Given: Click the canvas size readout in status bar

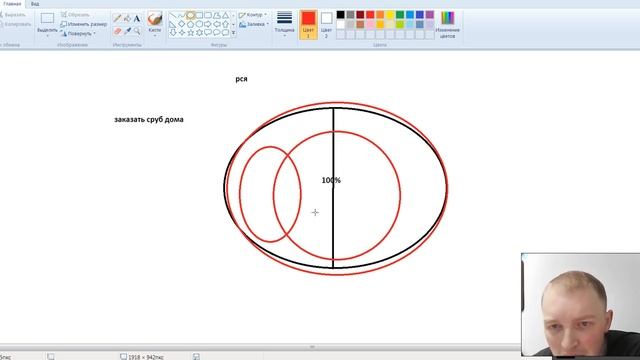Looking at the screenshot, I should 142,357.
